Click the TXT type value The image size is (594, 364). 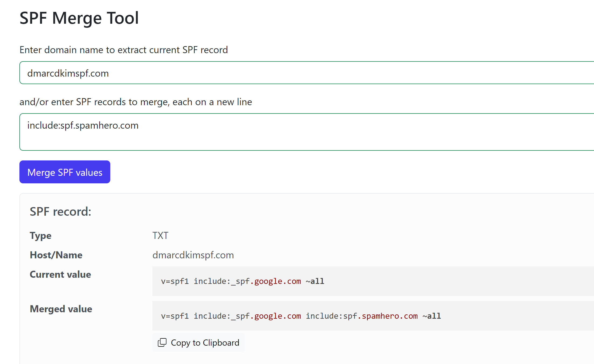pyautogui.click(x=160, y=235)
